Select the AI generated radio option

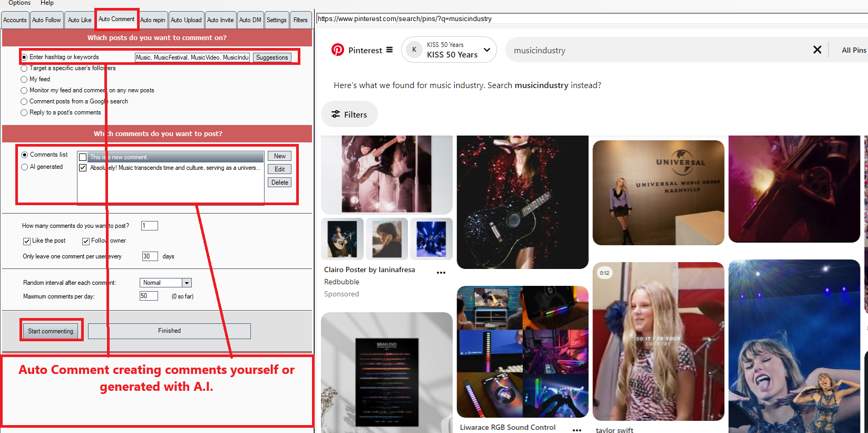(25, 167)
